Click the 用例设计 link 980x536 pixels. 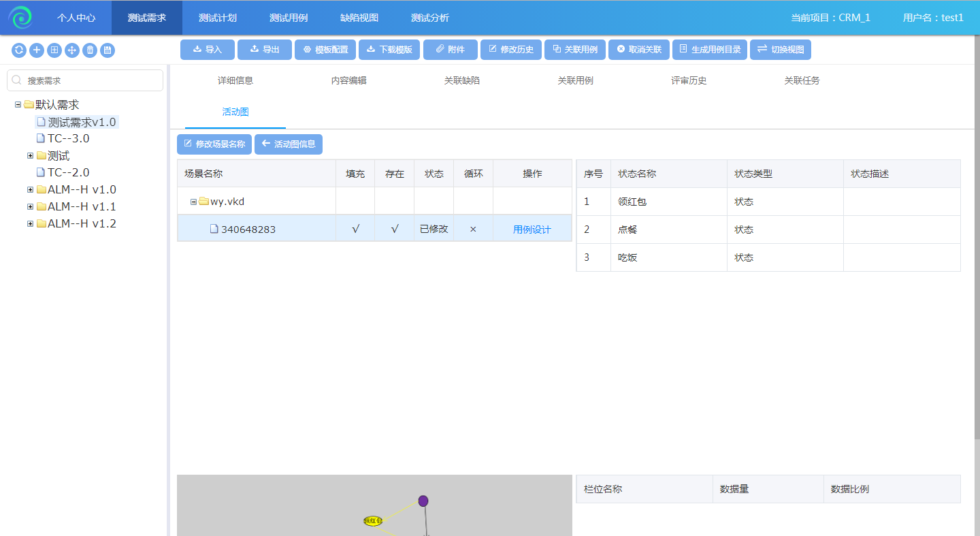[x=532, y=230]
